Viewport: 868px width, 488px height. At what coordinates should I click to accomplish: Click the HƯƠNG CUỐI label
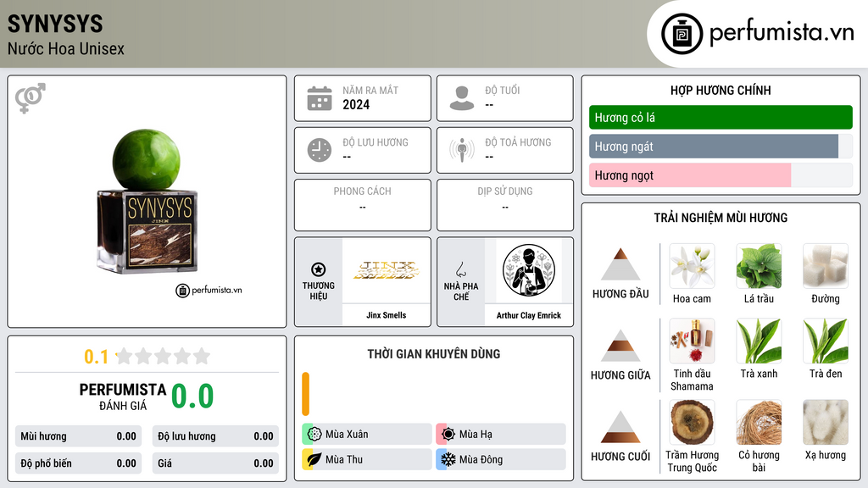[620, 457]
